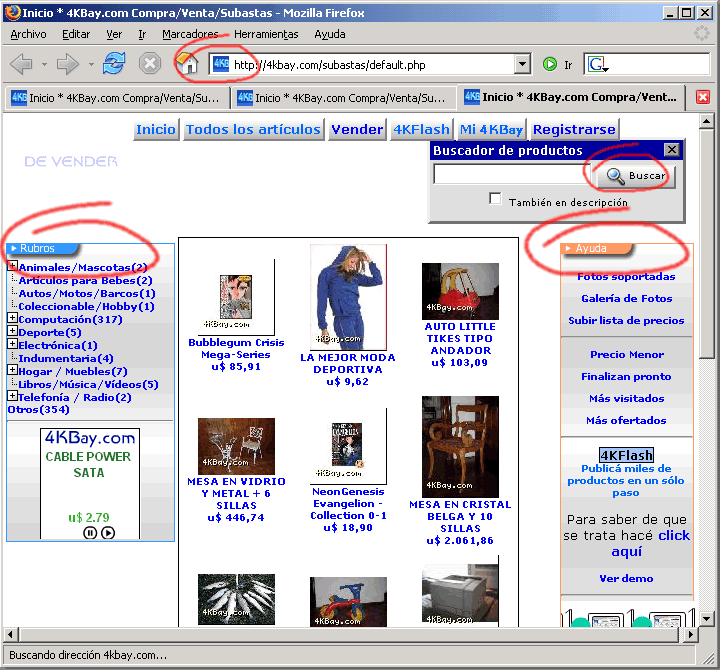Open Libros/Música/Vídeos category
Viewport: 720px width, 670px height.
pyautogui.click(x=88, y=384)
